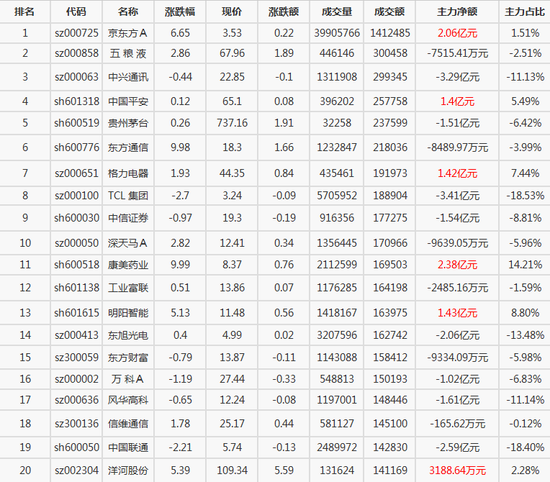Select stock code sh600030
The height and width of the screenshot is (482, 550).
[x=76, y=218]
